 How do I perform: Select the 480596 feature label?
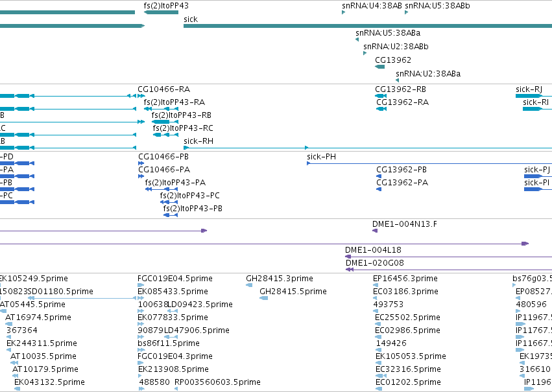[x=531, y=305]
